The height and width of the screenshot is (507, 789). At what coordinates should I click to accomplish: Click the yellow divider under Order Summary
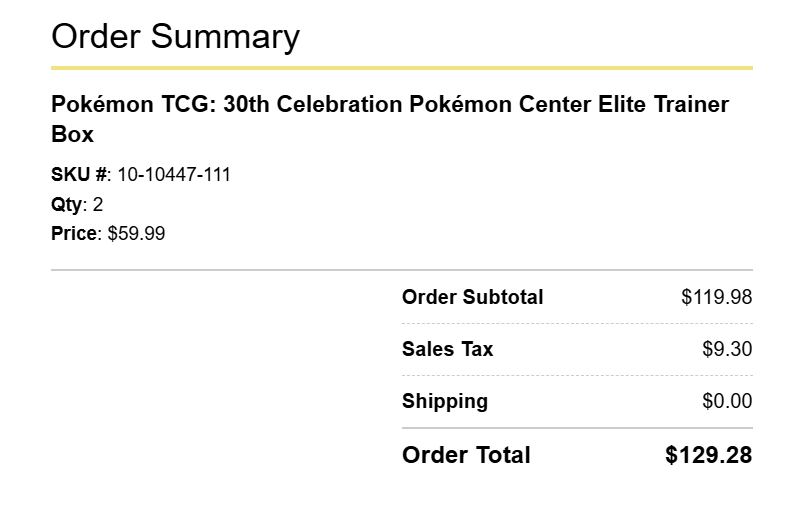(x=402, y=68)
